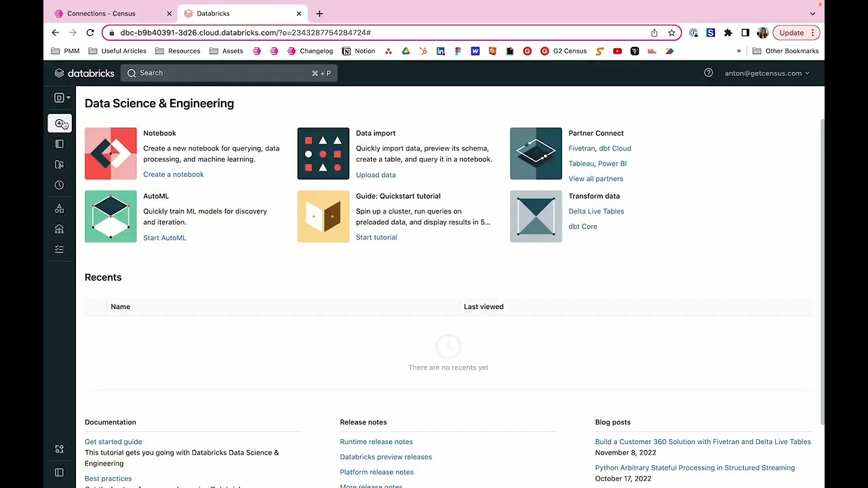Open the Workspace notebook icon in sidebar
868x488 pixels.
(59, 144)
